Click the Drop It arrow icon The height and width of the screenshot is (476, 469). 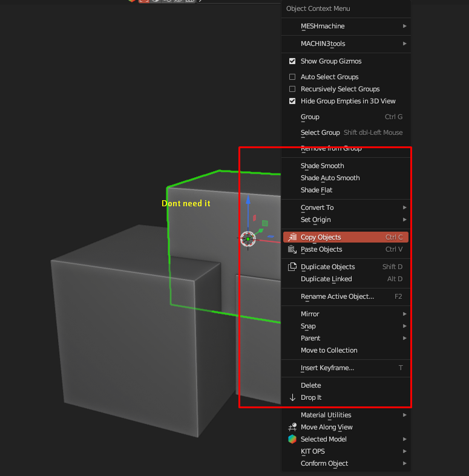pos(292,398)
